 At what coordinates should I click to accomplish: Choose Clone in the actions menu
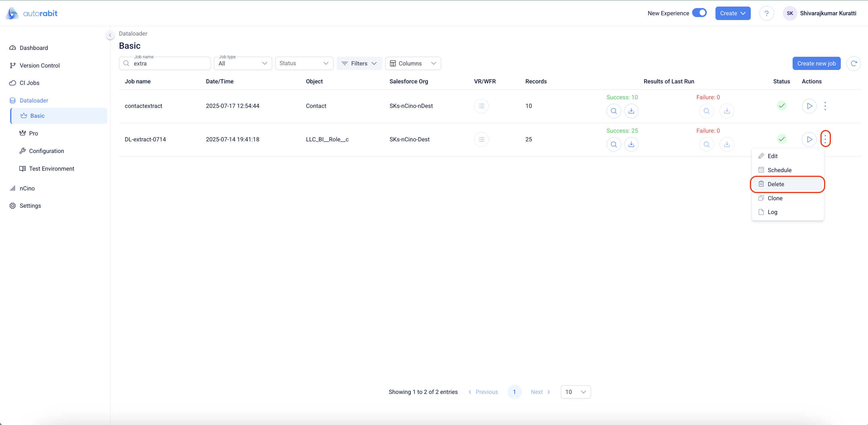[775, 198]
